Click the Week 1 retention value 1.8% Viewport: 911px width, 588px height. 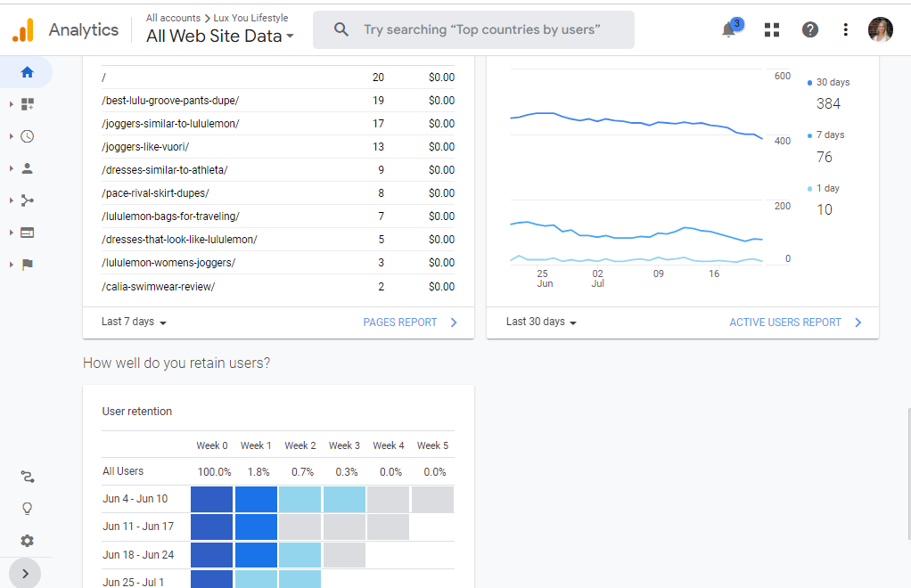point(259,472)
